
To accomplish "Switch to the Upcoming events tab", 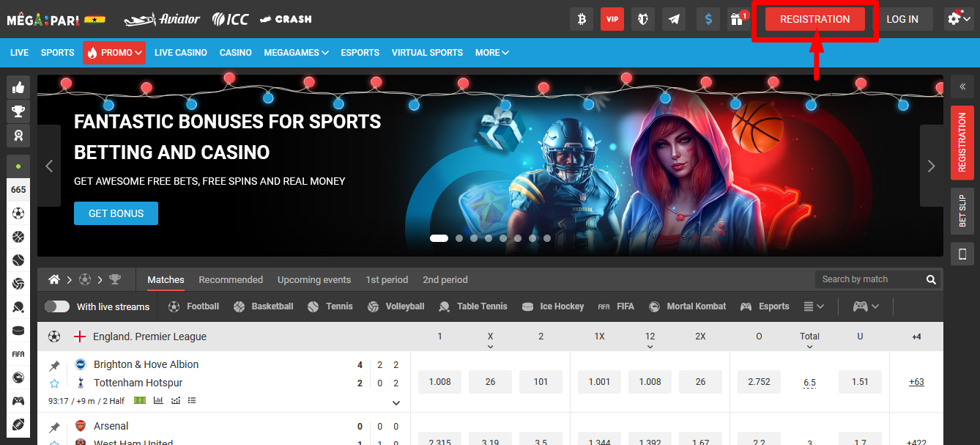I will click(x=313, y=279).
